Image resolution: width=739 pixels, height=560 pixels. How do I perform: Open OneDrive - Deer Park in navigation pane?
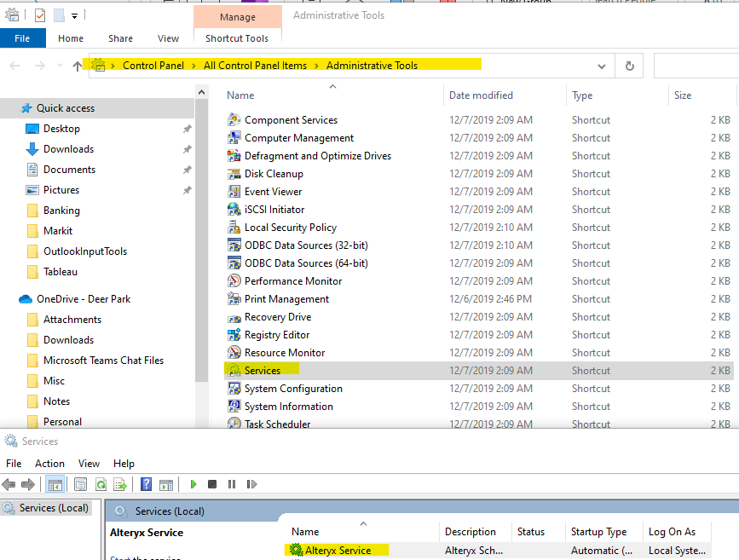click(x=84, y=299)
